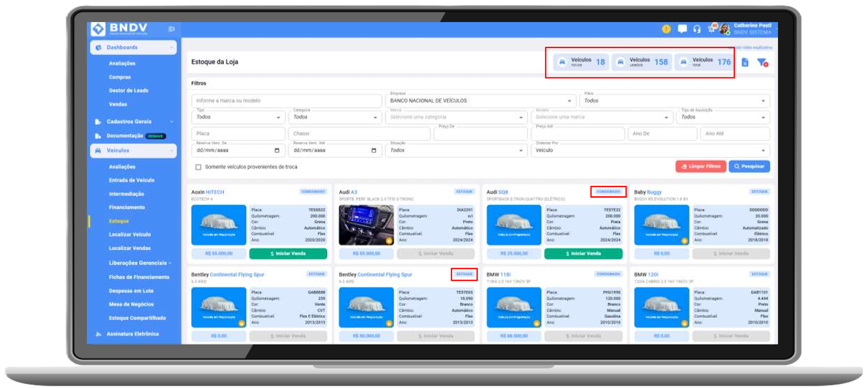The width and height of the screenshot is (868, 388).
Task: Select Estoque Compartilhado in sidebar menu
Action: coord(137,318)
